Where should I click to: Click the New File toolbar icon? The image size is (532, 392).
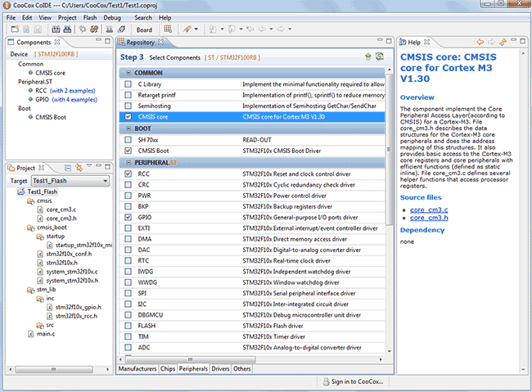26,29
